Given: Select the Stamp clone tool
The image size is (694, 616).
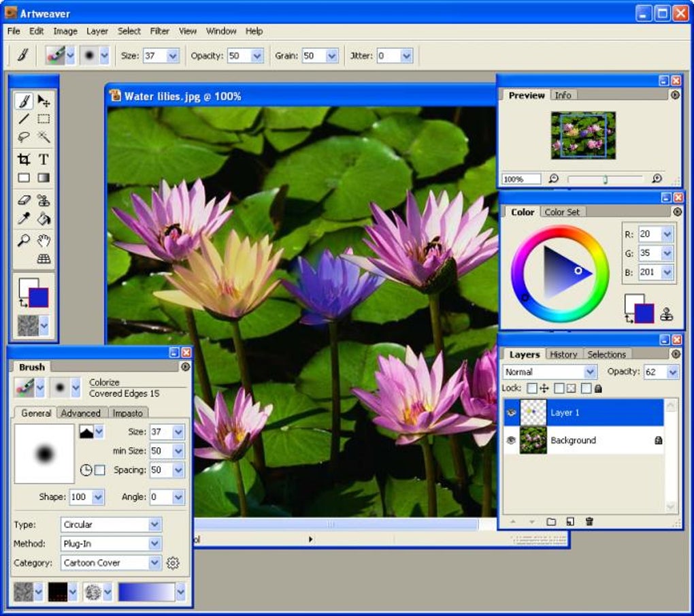Looking at the screenshot, I should tap(44, 200).
